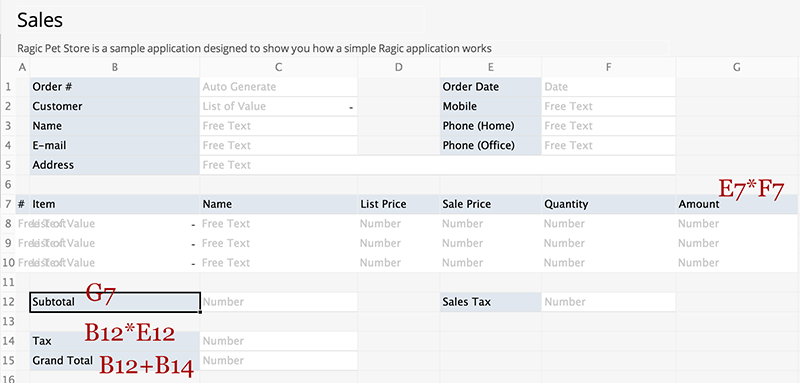Click the Free Text field beside E-mail
The image size is (800, 383).
[279, 145]
